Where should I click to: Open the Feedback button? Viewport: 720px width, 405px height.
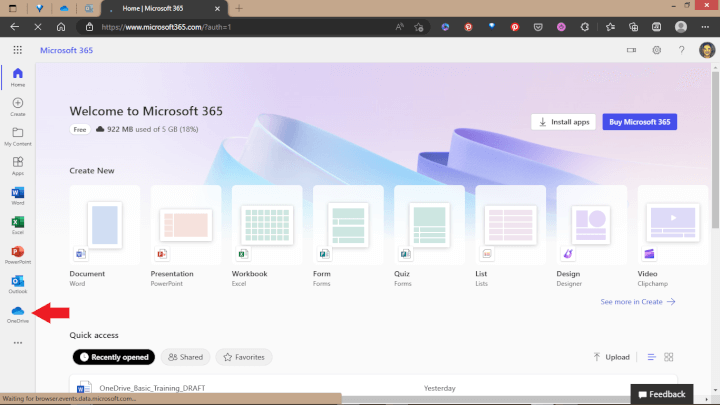click(x=662, y=394)
